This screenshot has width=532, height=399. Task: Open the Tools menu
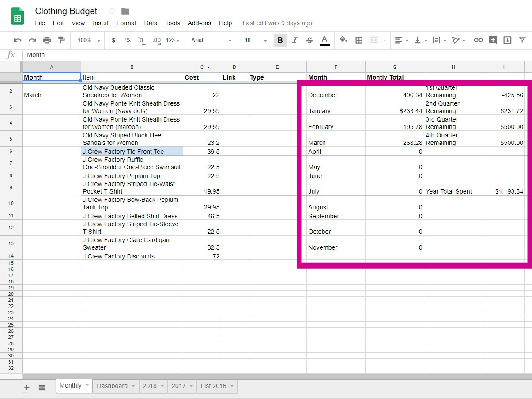tap(173, 23)
